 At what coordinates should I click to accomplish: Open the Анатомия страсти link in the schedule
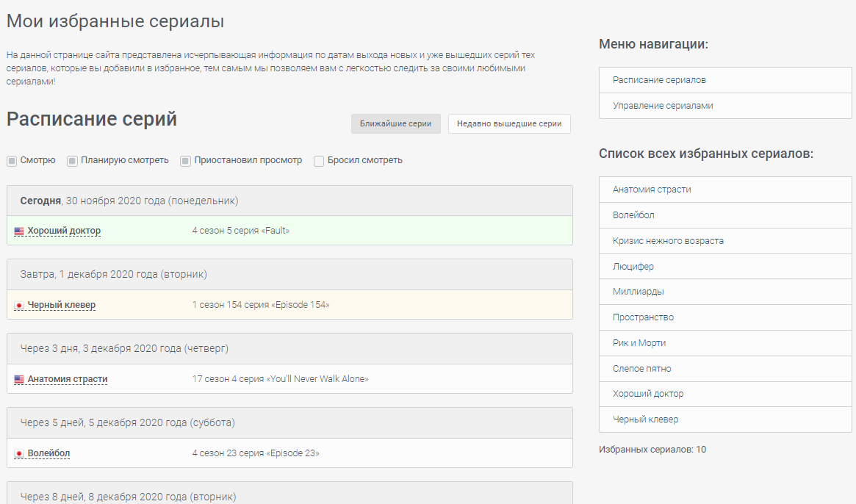[68, 379]
